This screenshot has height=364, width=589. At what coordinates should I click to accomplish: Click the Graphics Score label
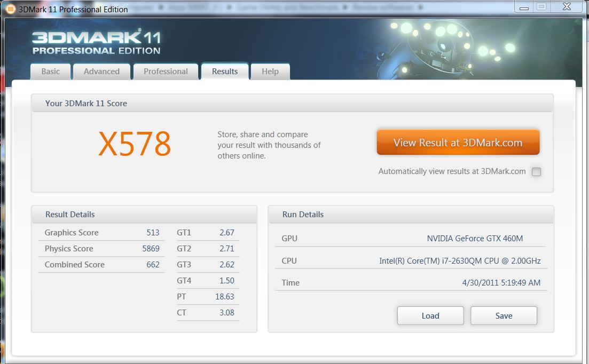(x=72, y=233)
